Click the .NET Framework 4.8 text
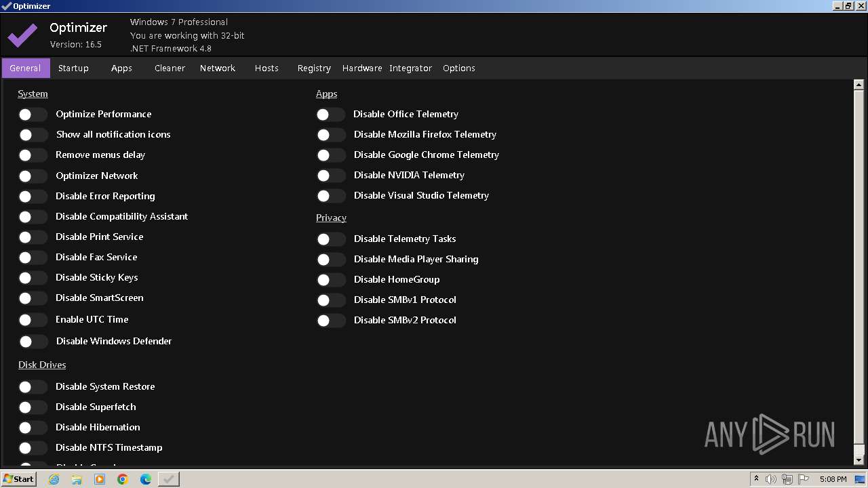Image resolution: width=868 pixels, height=488 pixels. coord(171,48)
